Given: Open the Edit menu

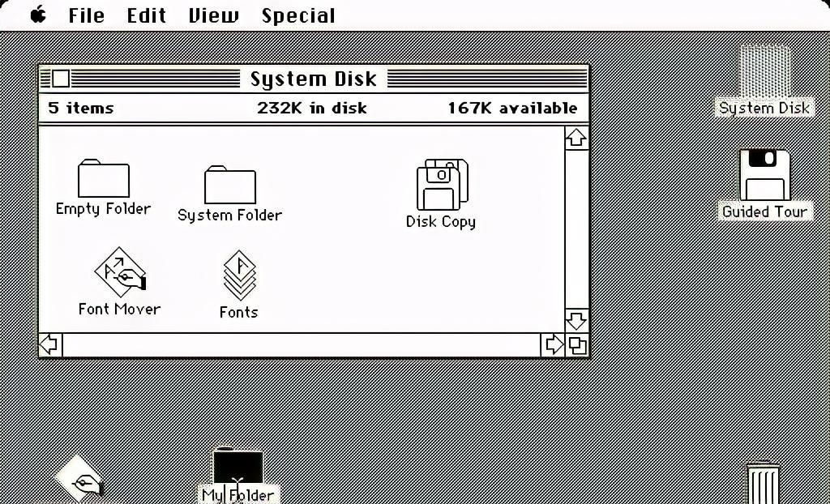Looking at the screenshot, I should (147, 15).
